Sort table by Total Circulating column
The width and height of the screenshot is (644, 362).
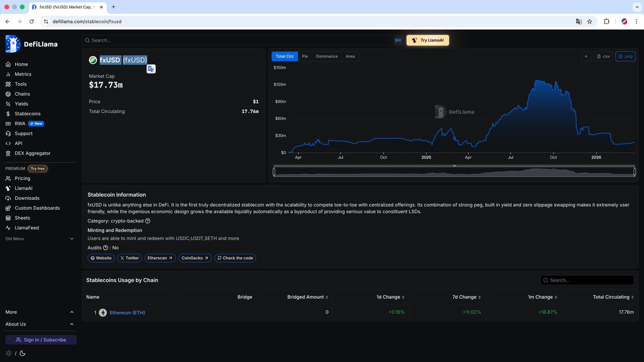(x=613, y=297)
